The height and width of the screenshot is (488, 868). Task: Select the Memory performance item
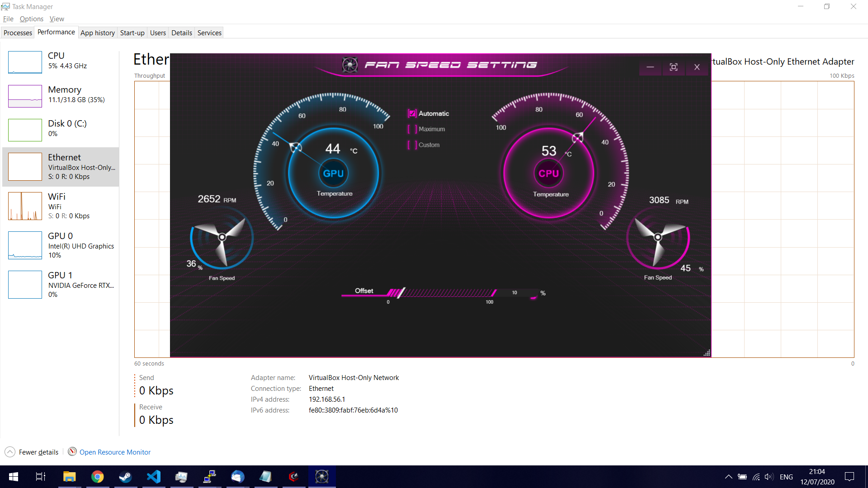[61, 96]
